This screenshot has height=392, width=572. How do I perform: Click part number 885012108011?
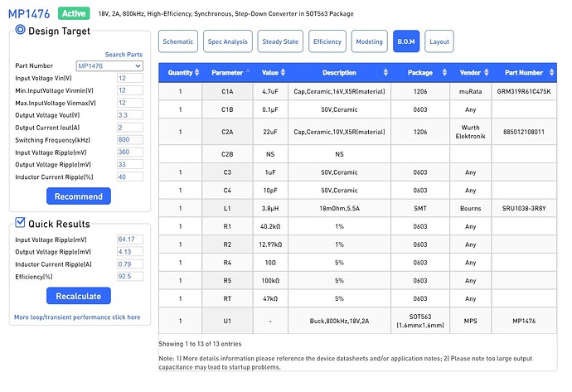click(x=524, y=132)
